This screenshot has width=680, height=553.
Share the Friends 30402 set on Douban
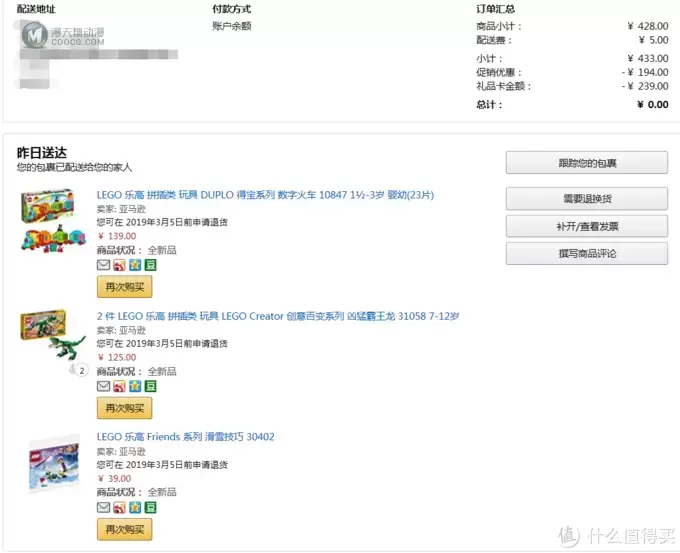tap(150, 507)
